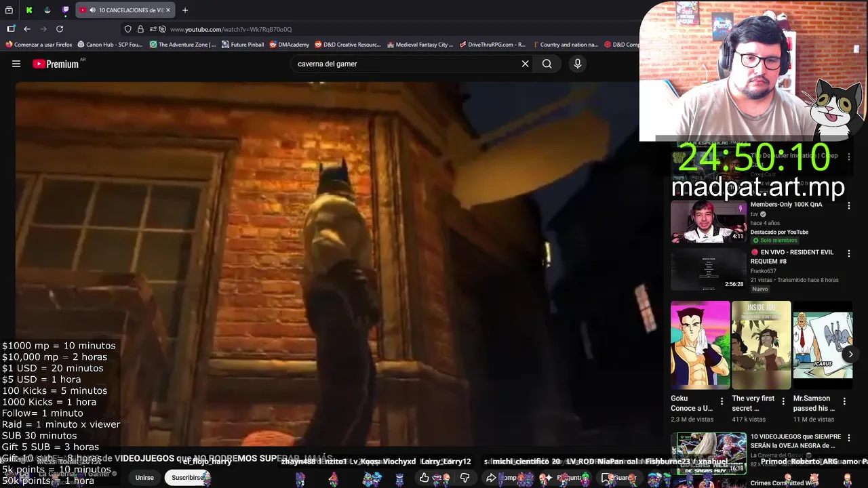Open Short 'The very first secret'
868x488 pixels.
click(x=762, y=345)
